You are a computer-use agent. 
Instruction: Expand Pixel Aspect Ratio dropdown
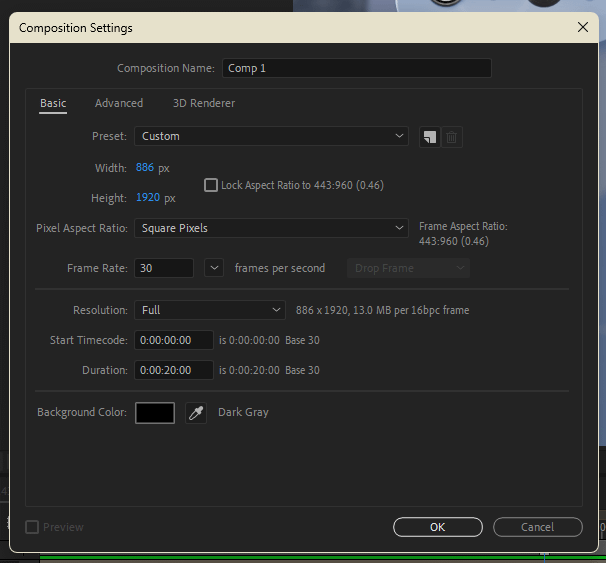coord(271,228)
